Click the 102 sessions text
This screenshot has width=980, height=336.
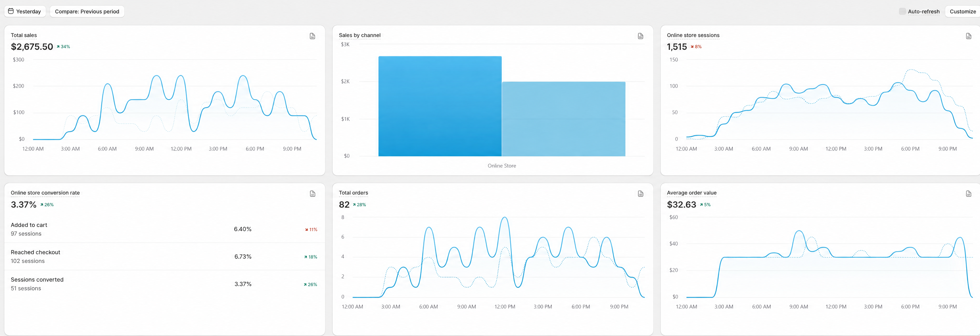[27, 261]
